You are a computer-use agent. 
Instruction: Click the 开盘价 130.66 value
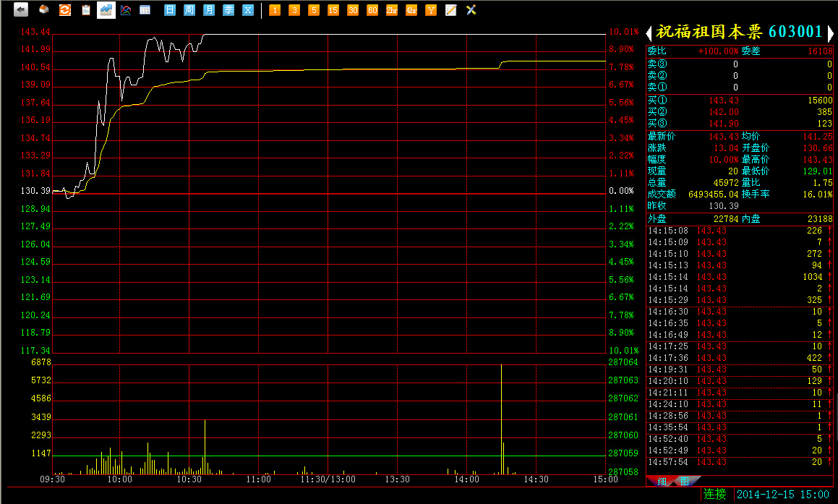tap(818, 148)
